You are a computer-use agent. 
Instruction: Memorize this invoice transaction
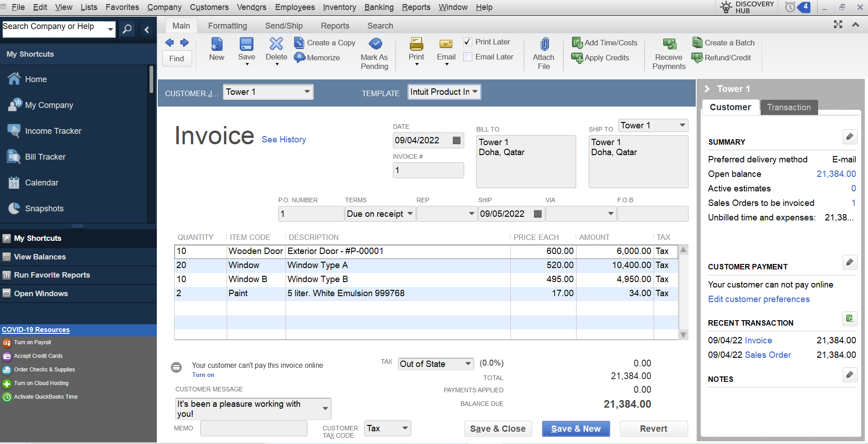[x=317, y=58]
